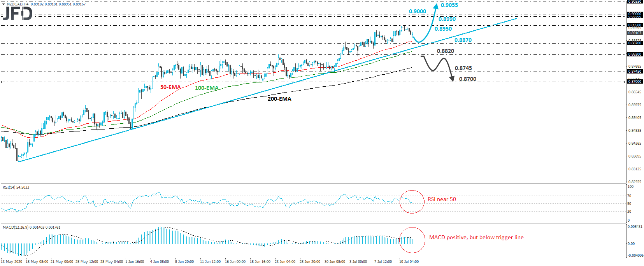
Task: Click the MACD(12,26,9) indicator label
Action: click(x=32, y=227)
